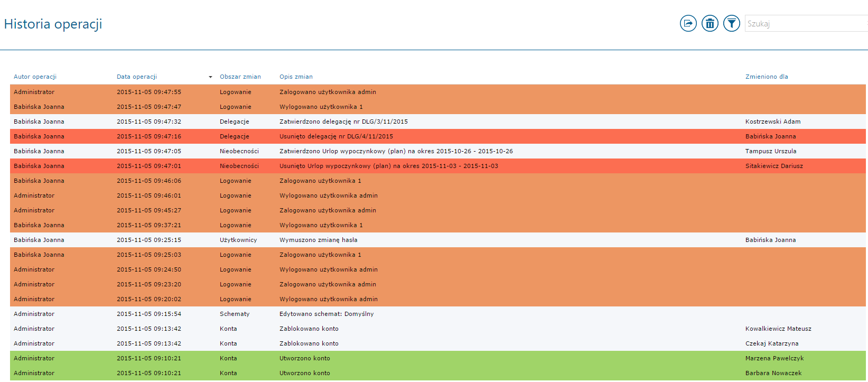Select 'Wymuszono zmianę hasła' description
This screenshot has height=382, width=868.
pos(319,240)
